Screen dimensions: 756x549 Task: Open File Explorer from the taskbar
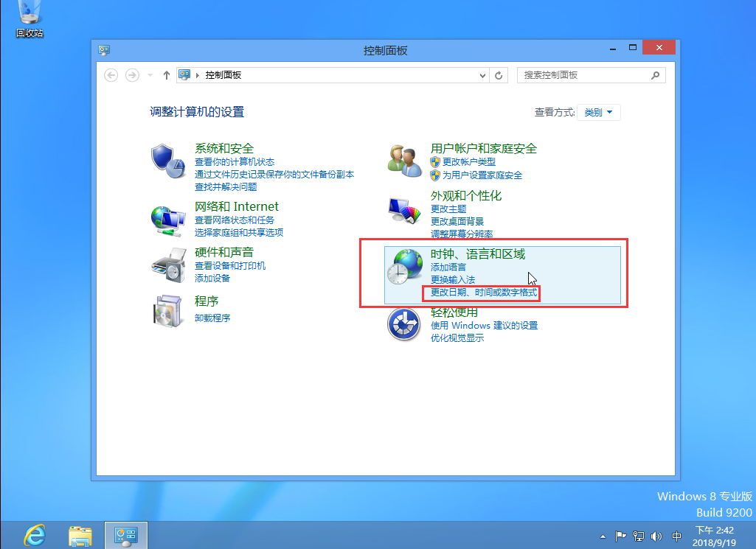coord(80,535)
